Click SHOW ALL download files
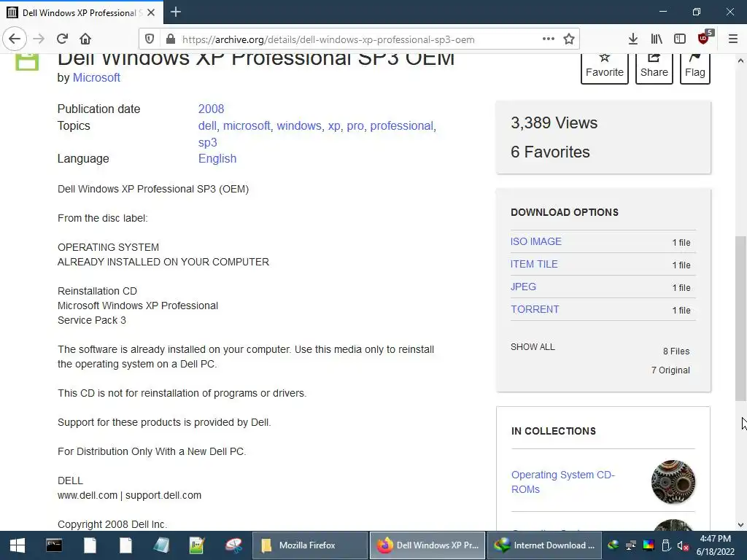This screenshot has height=560, width=747. point(533,347)
